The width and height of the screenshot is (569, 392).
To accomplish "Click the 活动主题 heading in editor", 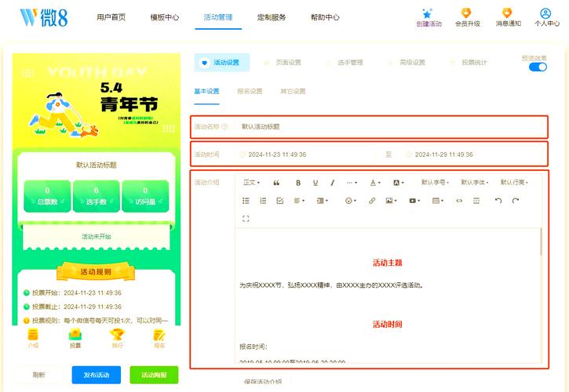I will click(388, 263).
